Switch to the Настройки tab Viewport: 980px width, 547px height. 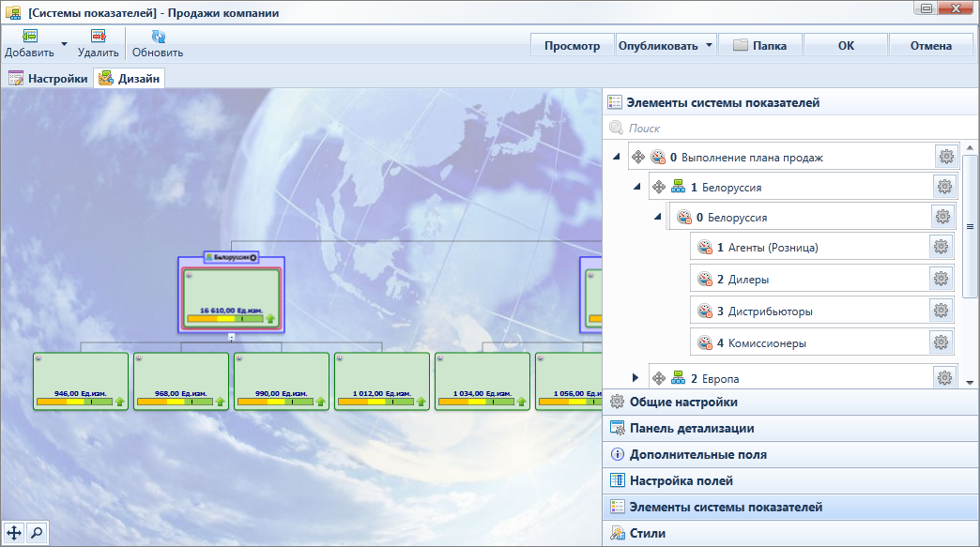click(x=48, y=79)
